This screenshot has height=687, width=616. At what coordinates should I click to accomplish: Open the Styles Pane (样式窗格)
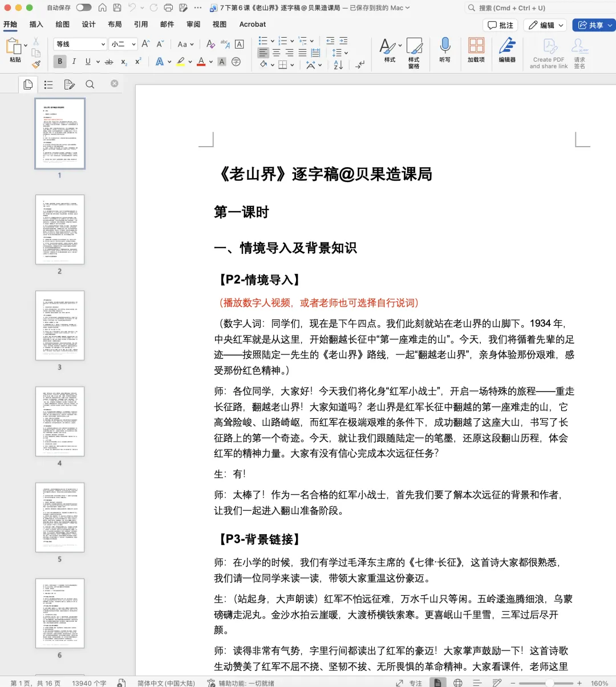pyautogui.click(x=414, y=53)
